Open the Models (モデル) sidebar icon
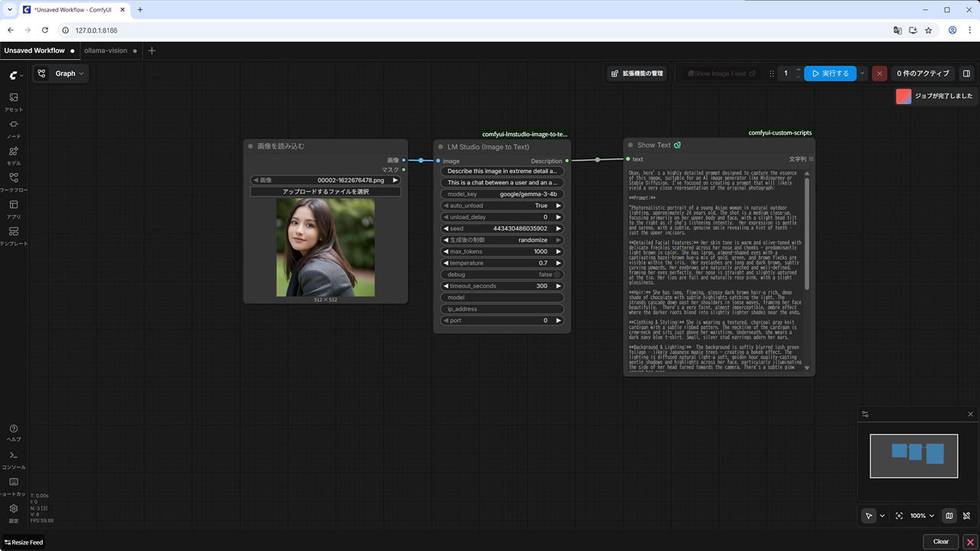This screenshot has width=980, height=551. 14,152
